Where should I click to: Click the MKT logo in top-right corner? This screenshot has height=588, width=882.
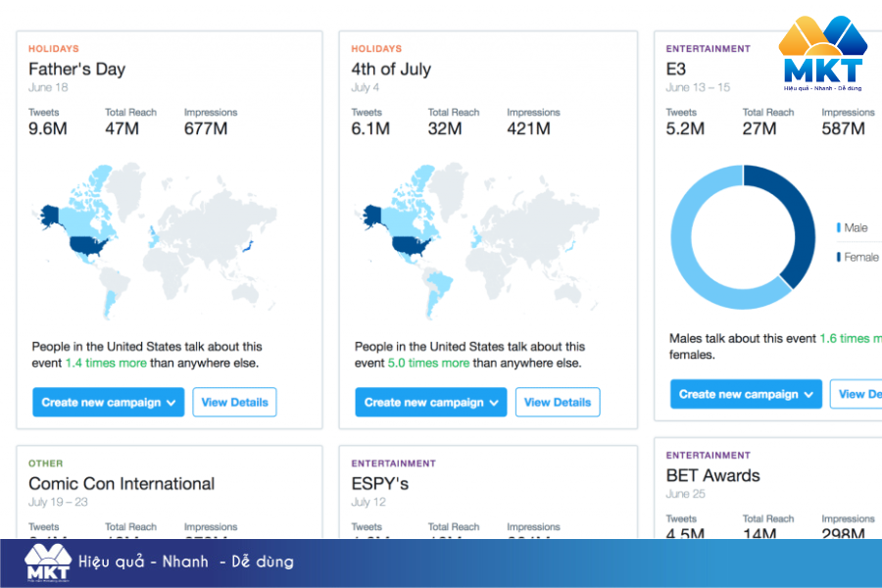point(822,55)
